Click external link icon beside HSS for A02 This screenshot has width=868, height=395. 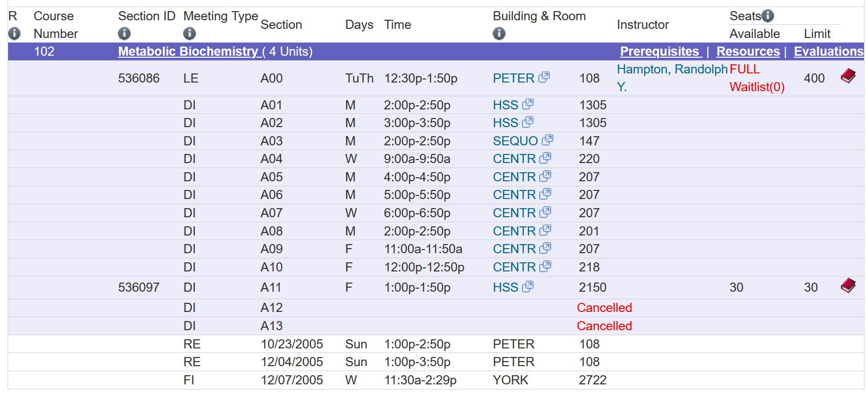[x=528, y=122]
